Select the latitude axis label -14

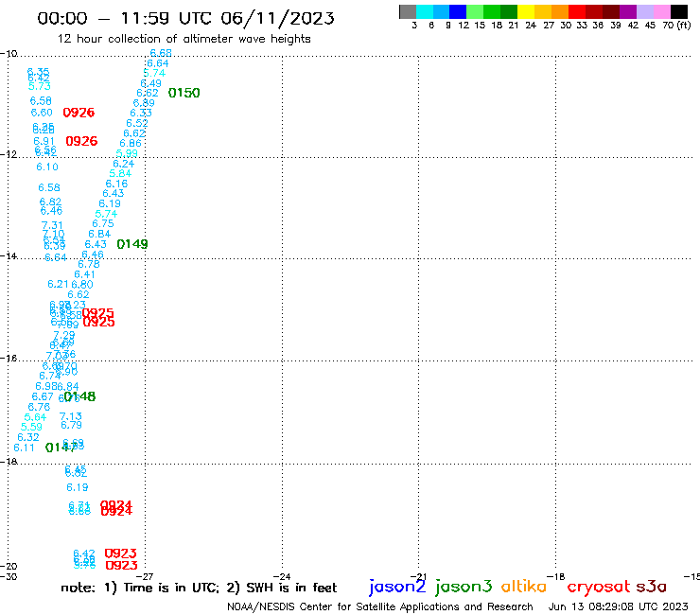pyautogui.click(x=9, y=255)
